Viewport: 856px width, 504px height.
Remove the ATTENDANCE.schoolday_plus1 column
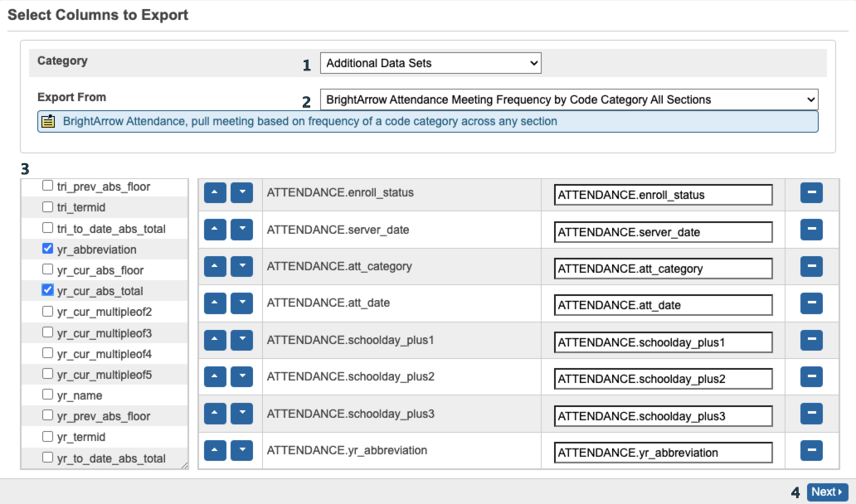(811, 340)
